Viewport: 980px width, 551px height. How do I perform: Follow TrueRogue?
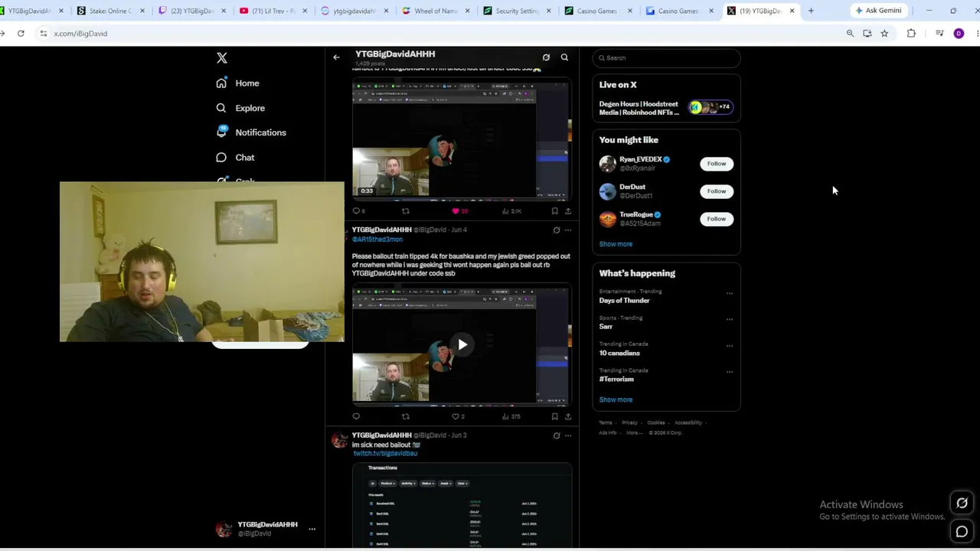pyautogui.click(x=717, y=219)
